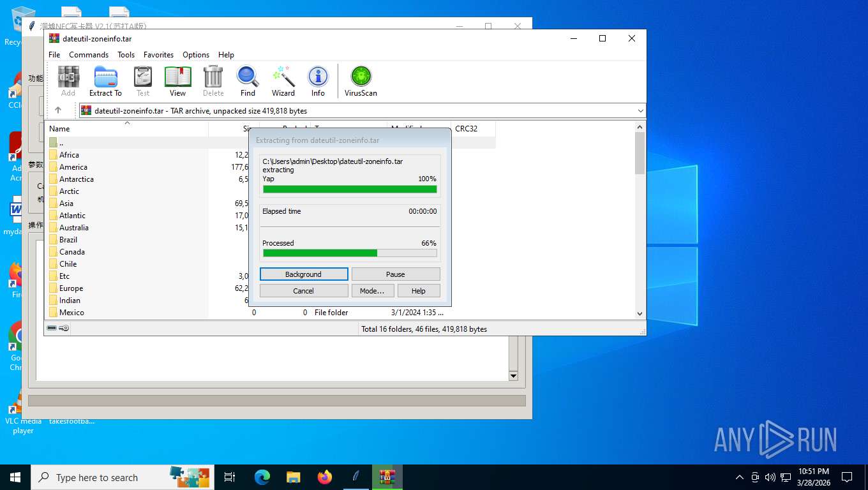Screen dimensions: 868x490
Task: Sort by the Name column header
Action: pos(127,129)
